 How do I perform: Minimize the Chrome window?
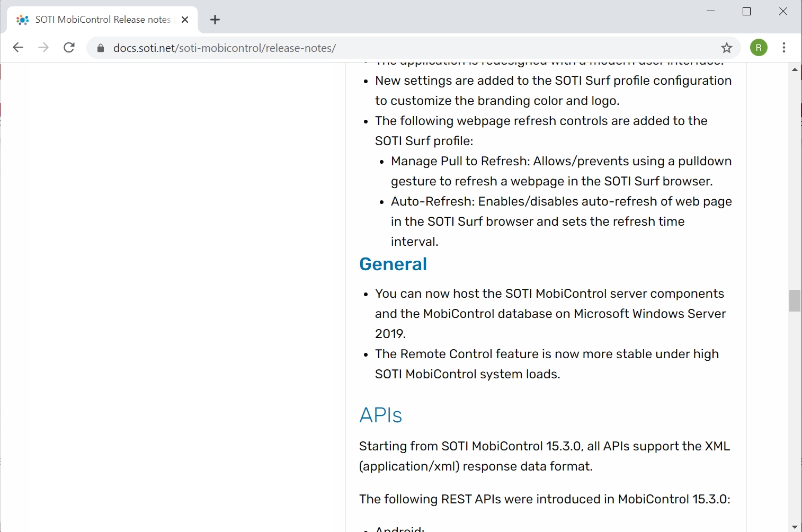point(711,12)
